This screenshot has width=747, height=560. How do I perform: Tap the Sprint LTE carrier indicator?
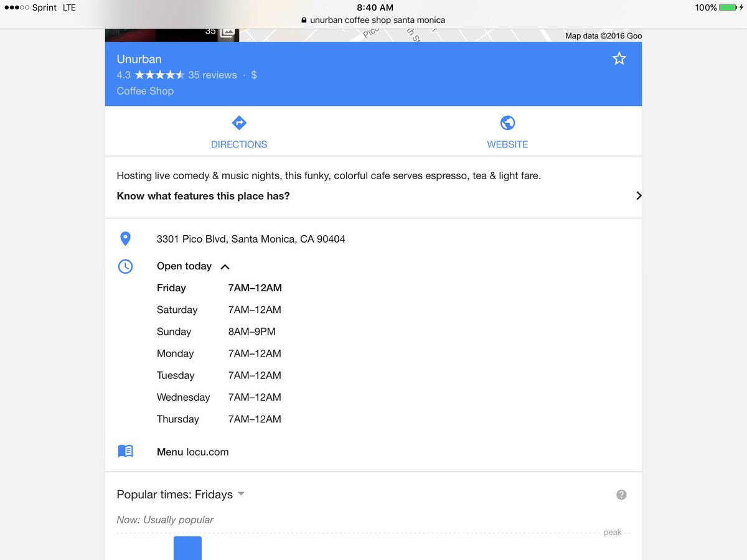pos(40,7)
